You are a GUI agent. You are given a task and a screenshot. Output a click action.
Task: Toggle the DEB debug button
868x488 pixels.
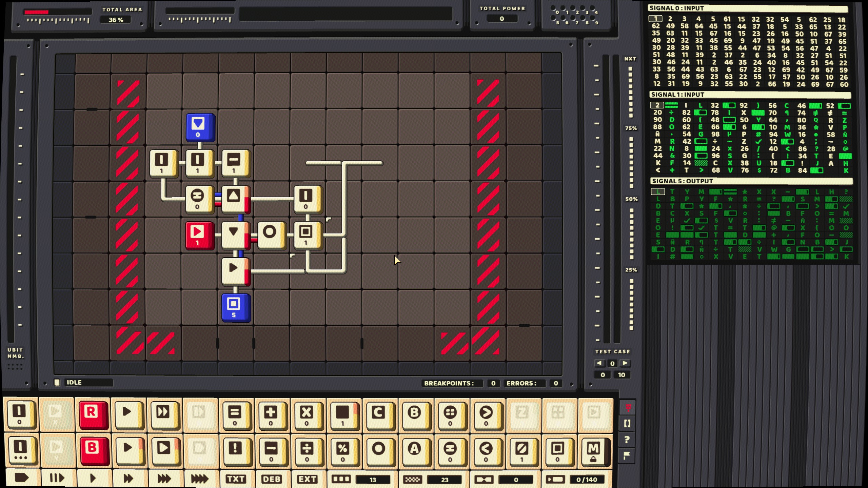click(x=272, y=479)
